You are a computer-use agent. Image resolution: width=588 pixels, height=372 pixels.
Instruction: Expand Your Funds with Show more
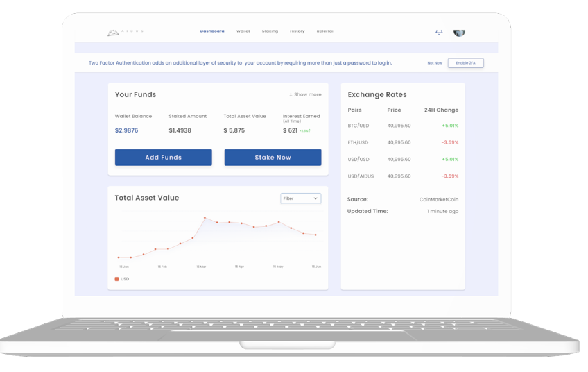pyautogui.click(x=307, y=95)
